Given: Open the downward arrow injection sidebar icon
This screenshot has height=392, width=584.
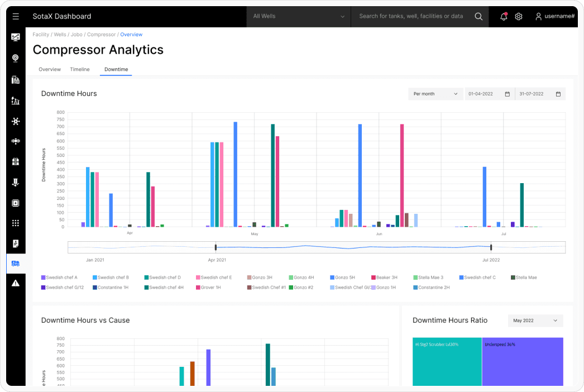Looking at the screenshot, I should click(x=16, y=182).
